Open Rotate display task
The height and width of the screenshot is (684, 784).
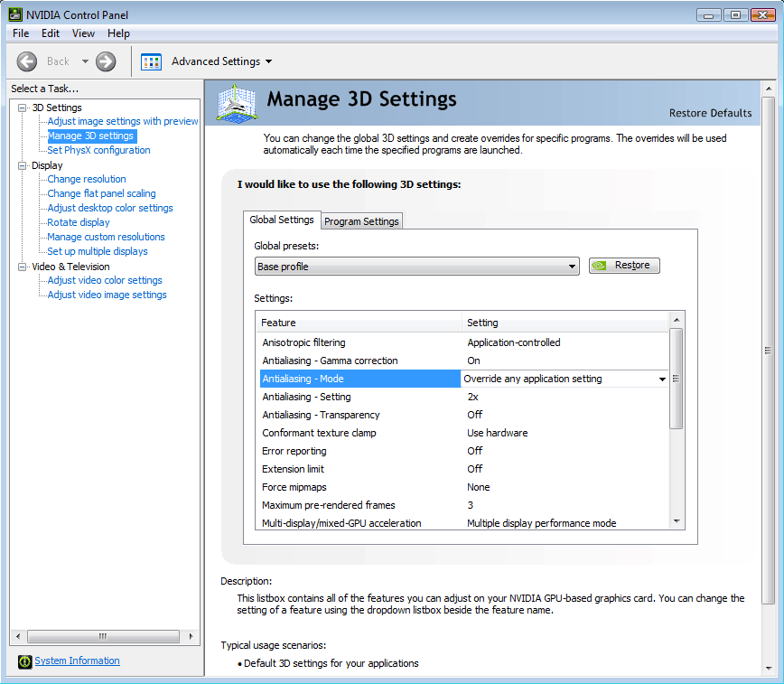[x=79, y=222]
